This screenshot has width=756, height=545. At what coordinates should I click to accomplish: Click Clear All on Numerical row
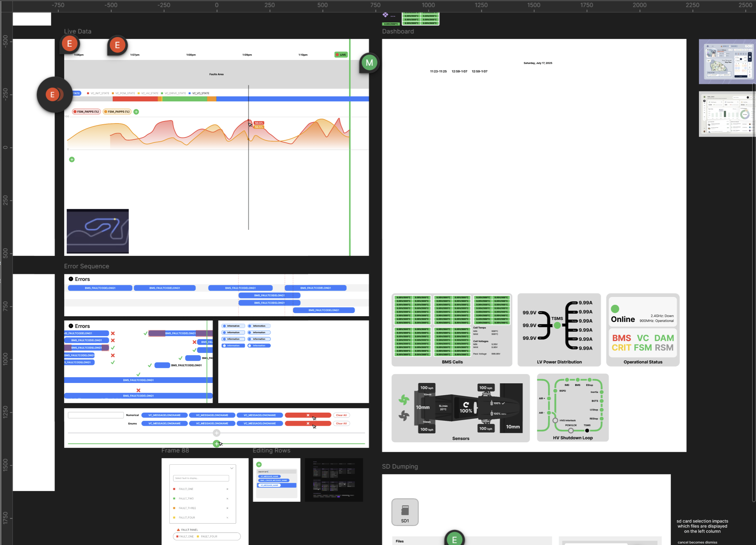341,415
